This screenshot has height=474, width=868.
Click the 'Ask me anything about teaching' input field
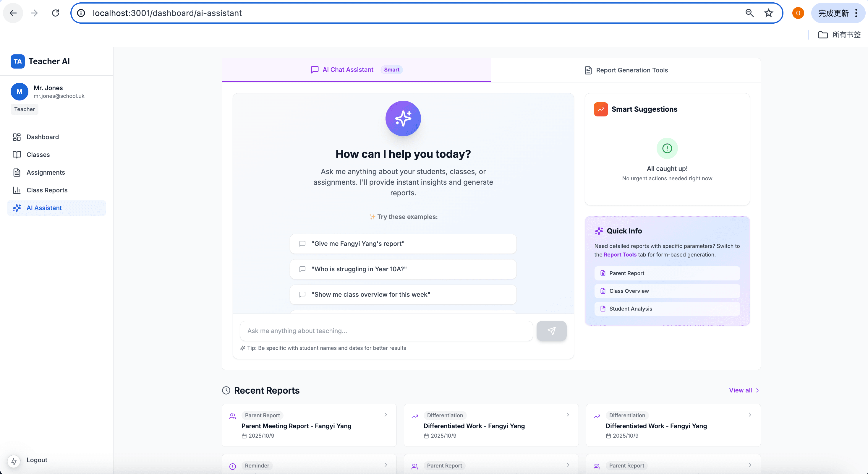point(386,331)
